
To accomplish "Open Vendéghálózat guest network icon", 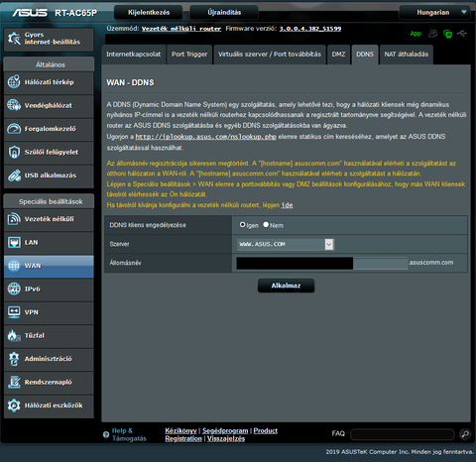I will 14,105.
